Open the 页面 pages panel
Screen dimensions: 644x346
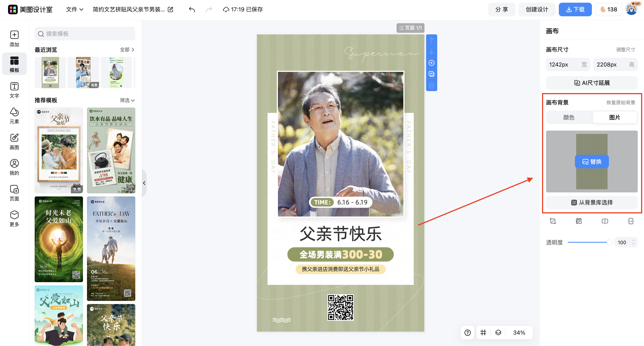14,192
